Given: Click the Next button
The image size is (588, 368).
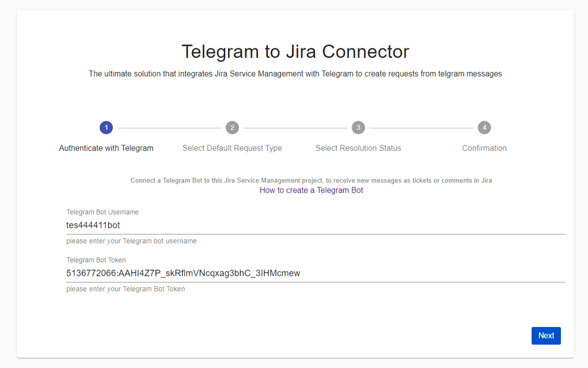Looking at the screenshot, I should click(546, 336).
